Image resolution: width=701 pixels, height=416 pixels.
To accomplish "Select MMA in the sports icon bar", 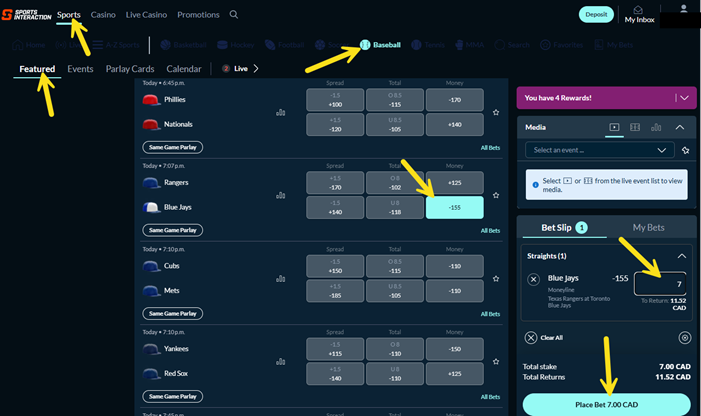I will [469, 45].
